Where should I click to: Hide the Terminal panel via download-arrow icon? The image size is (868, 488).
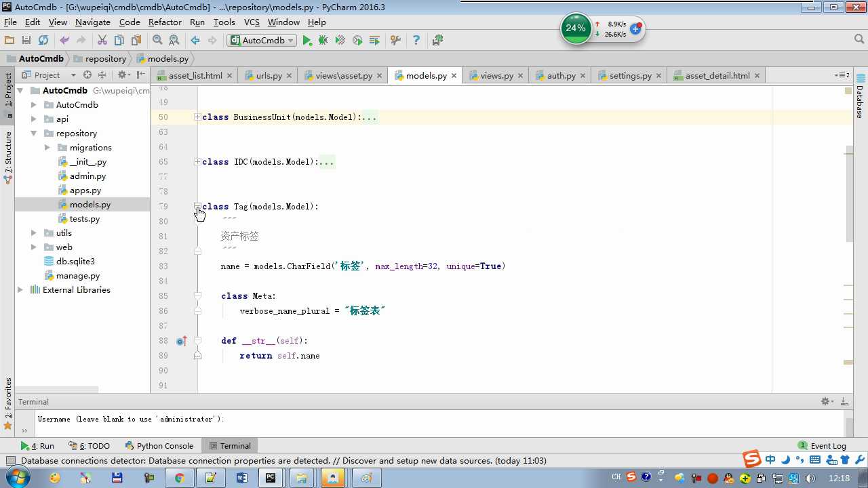point(844,401)
